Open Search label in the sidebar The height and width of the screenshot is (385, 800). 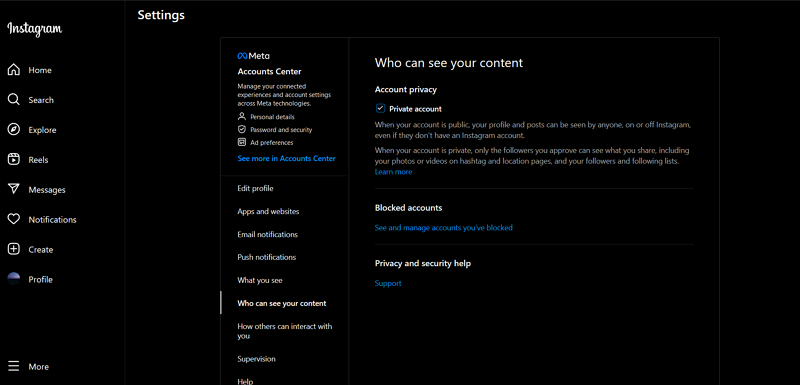tap(41, 100)
